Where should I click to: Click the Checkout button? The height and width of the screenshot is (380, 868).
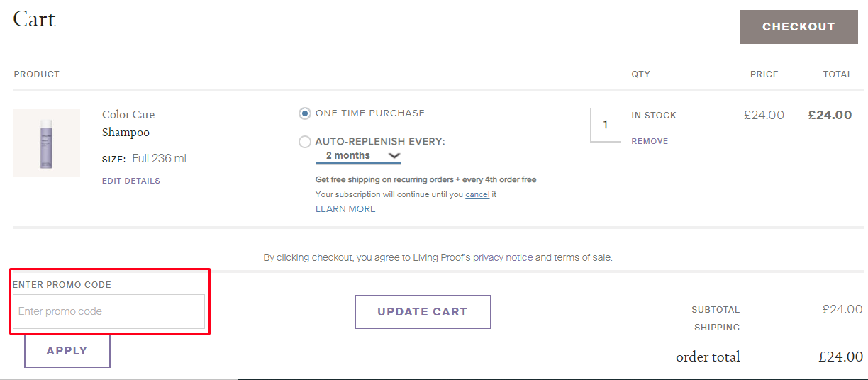[x=799, y=27]
